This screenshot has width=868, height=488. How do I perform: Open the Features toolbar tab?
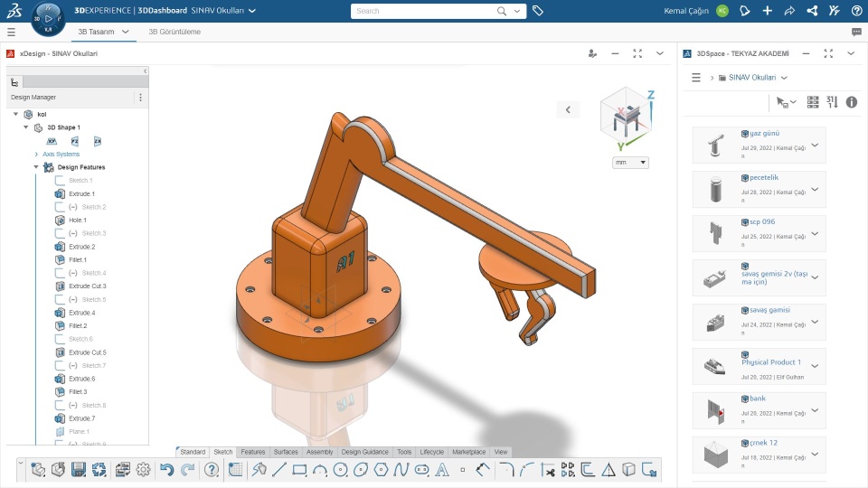(x=253, y=452)
